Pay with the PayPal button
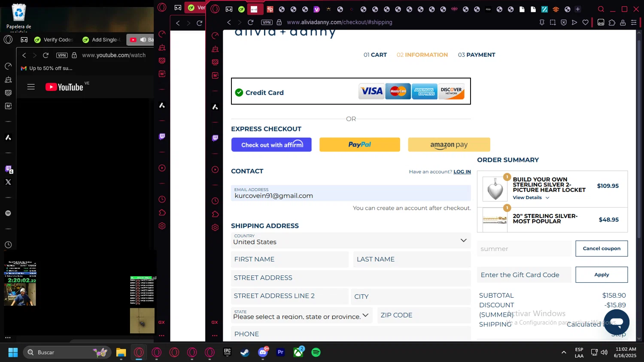This screenshot has width=644, height=362. click(360, 145)
